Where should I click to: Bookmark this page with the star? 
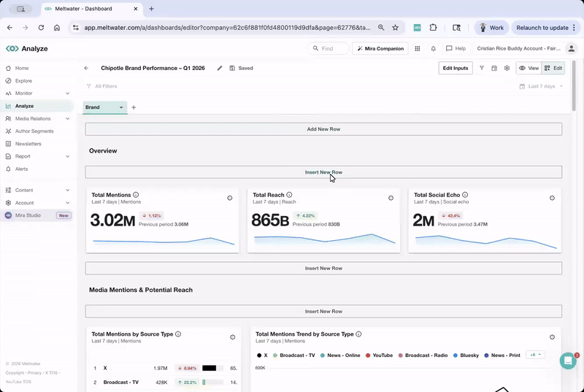point(395,28)
